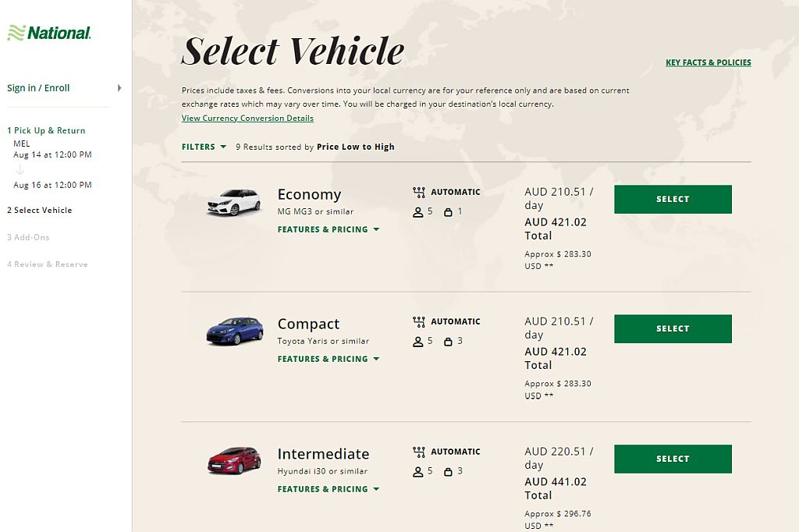Open Key Facts & Policies

pyautogui.click(x=708, y=62)
